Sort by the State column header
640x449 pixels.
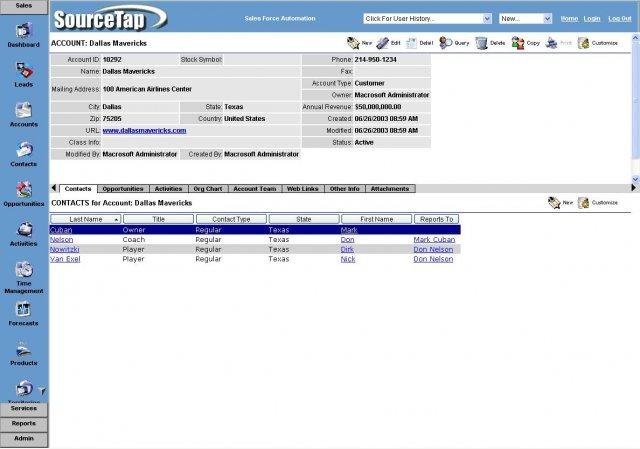click(304, 219)
